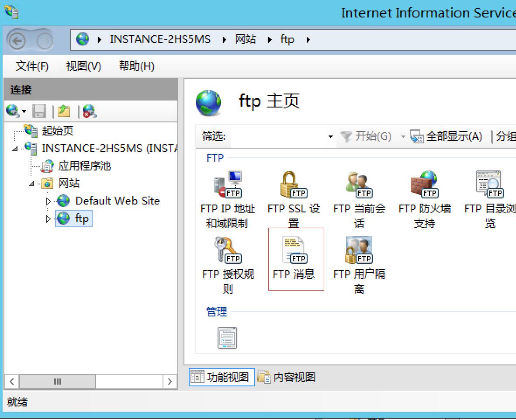Click breadcrumb arrow after INSTANCE-2HS5MS
This screenshot has width=516, height=420.
225,40
